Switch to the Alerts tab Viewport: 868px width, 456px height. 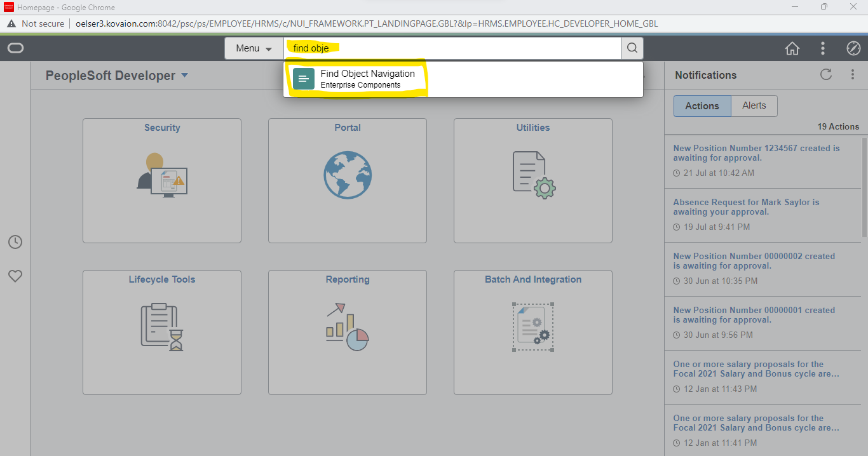pyautogui.click(x=754, y=105)
